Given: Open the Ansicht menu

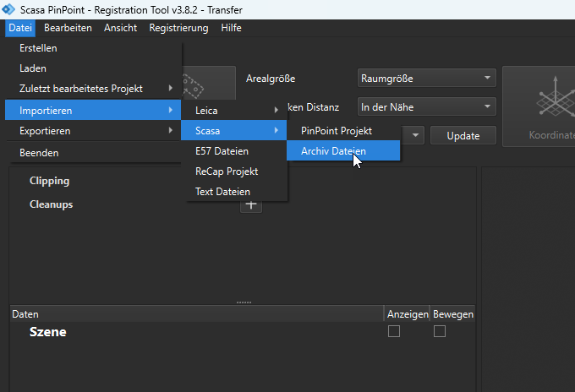Looking at the screenshot, I should [120, 28].
